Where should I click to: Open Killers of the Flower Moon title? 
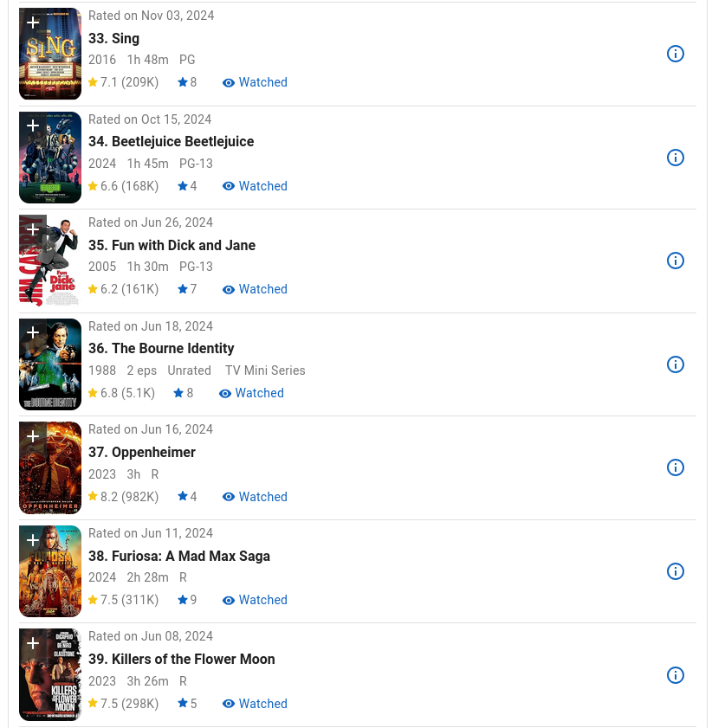181,659
